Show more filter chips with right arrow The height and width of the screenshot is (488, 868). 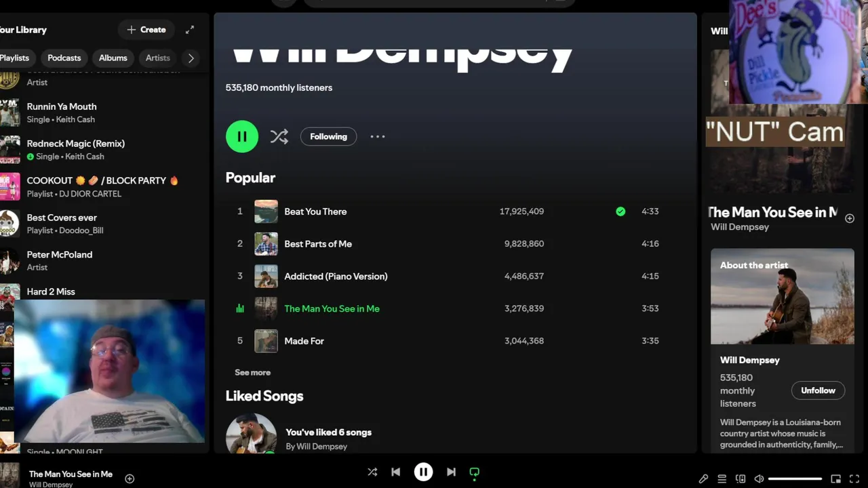(191, 58)
